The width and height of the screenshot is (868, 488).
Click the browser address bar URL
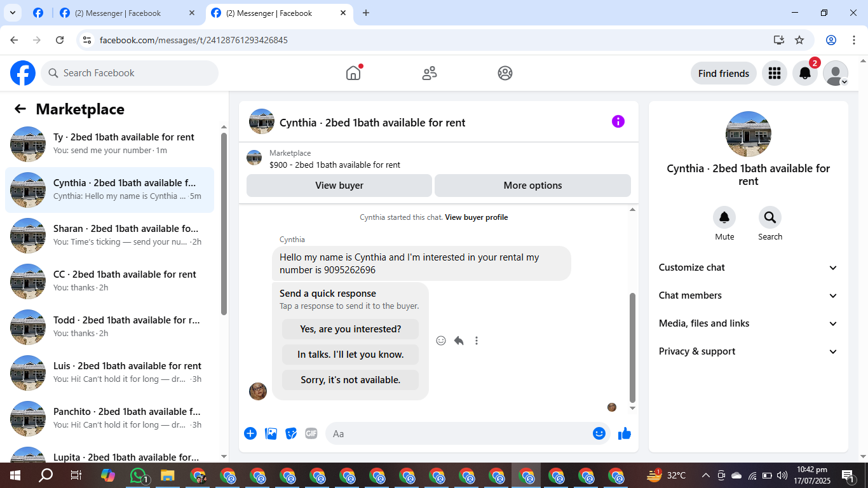(194, 40)
